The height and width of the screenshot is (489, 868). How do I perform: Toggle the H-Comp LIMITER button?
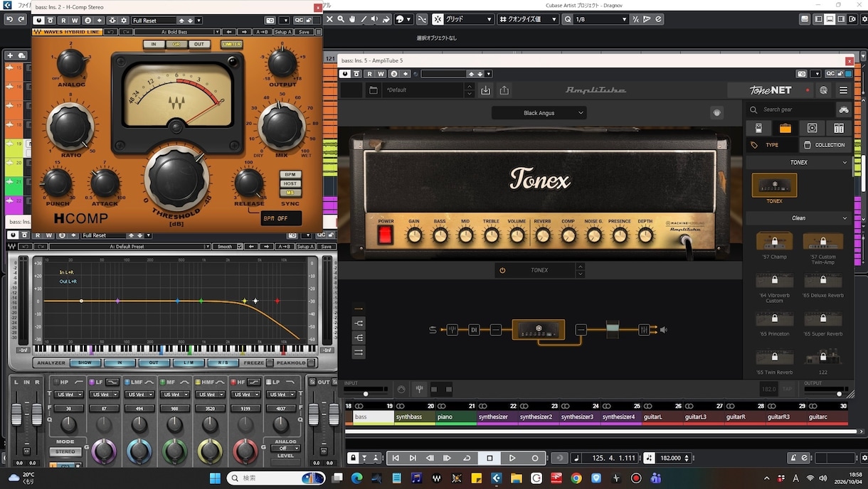coord(231,44)
